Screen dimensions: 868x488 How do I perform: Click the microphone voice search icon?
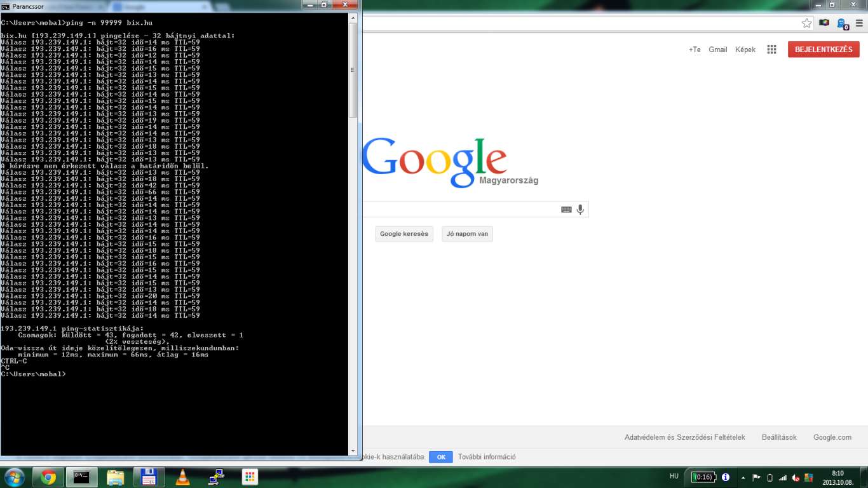point(580,209)
